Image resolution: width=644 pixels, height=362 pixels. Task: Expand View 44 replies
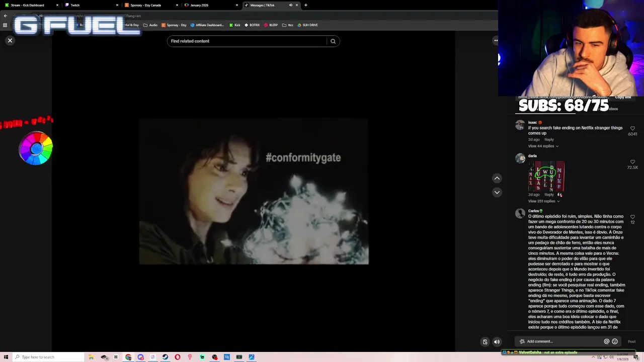click(x=543, y=146)
